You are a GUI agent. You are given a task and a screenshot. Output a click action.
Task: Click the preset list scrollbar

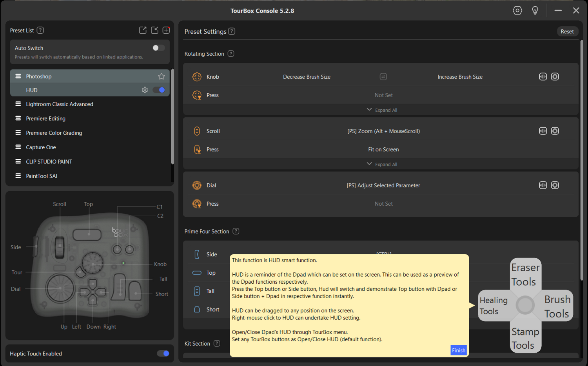point(172,116)
